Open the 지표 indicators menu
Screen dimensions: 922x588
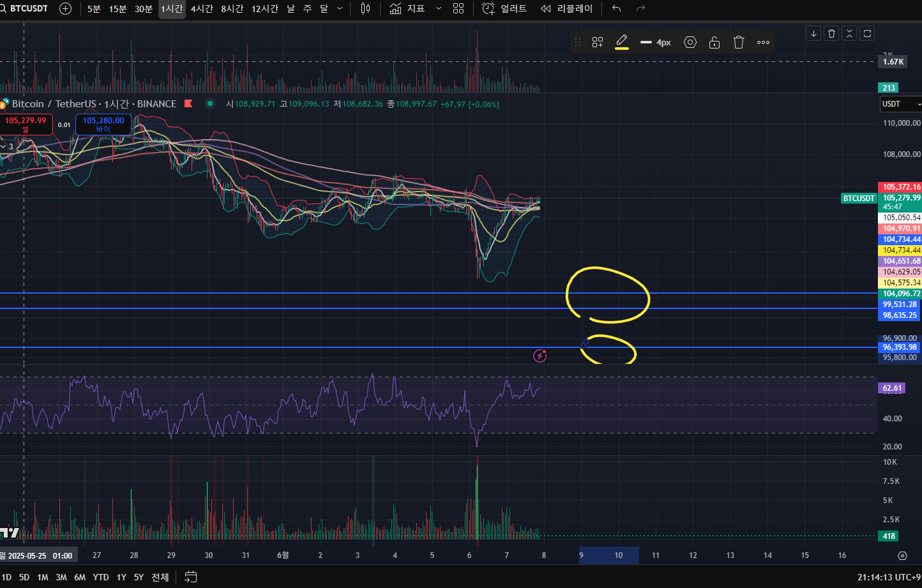click(407, 8)
